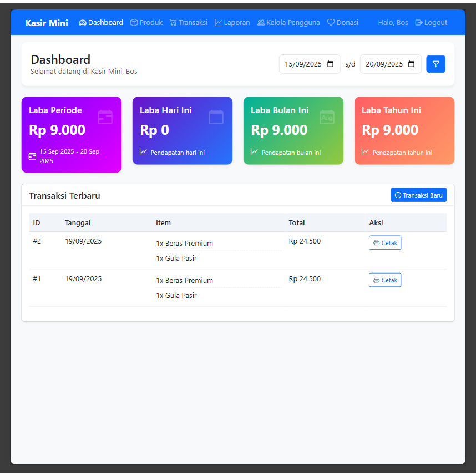Click the Kasir Mini brand link
The height and width of the screenshot is (476, 476).
[x=46, y=23]
